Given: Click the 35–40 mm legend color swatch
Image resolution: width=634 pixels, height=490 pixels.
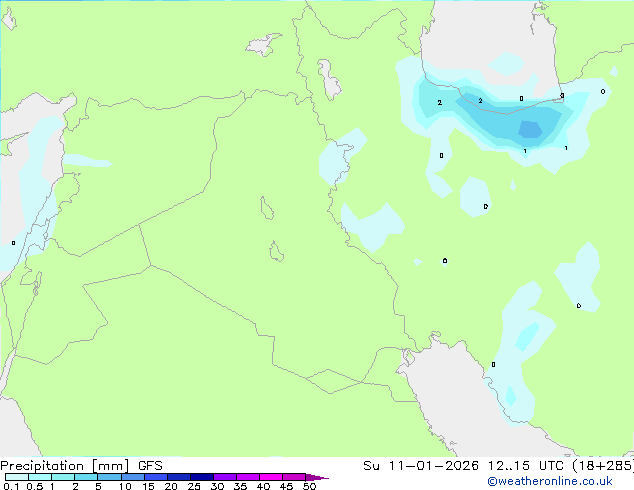Looking at the screenshot, I should pyautogui.click(x=247, y=477).
